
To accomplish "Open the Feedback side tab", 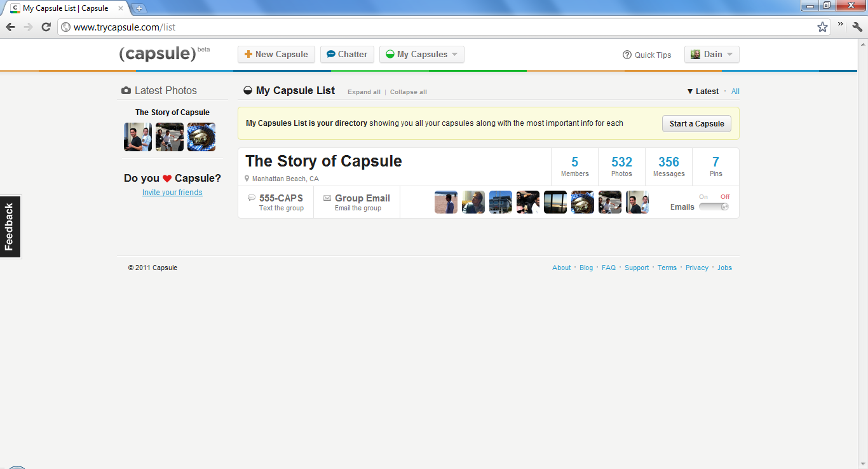I will pos(10,226).
